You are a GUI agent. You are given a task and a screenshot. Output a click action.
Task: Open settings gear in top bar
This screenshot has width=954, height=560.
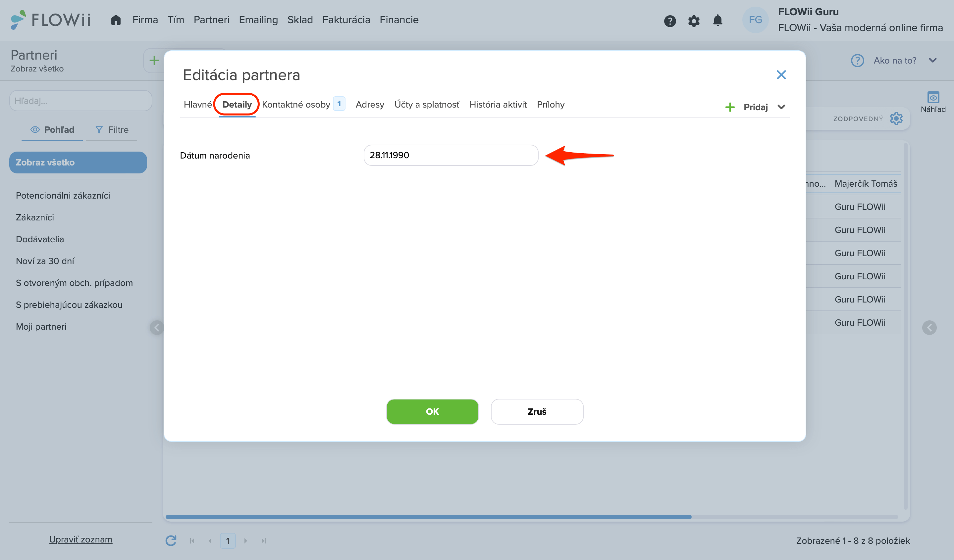click(x=694, y=21)
